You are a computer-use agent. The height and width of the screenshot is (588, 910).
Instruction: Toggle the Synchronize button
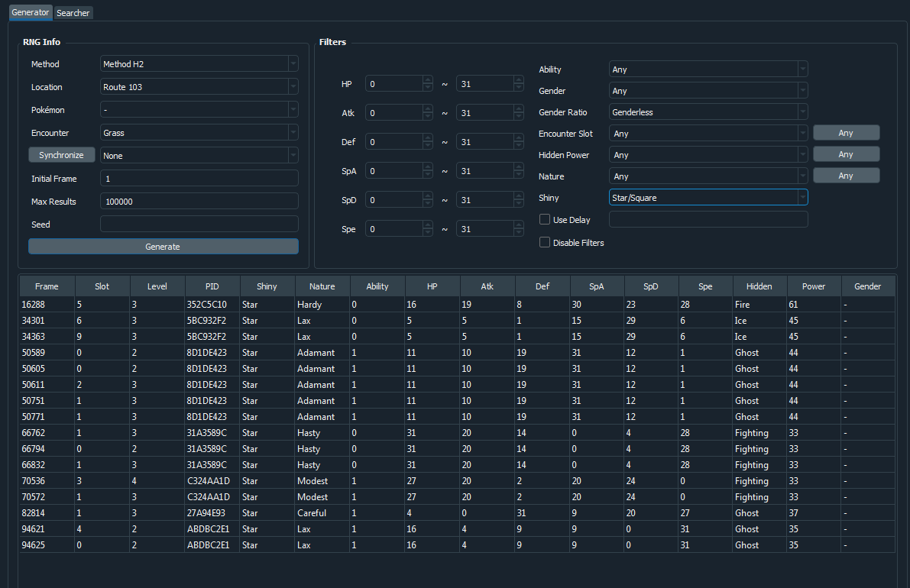(x=62, y=155)
